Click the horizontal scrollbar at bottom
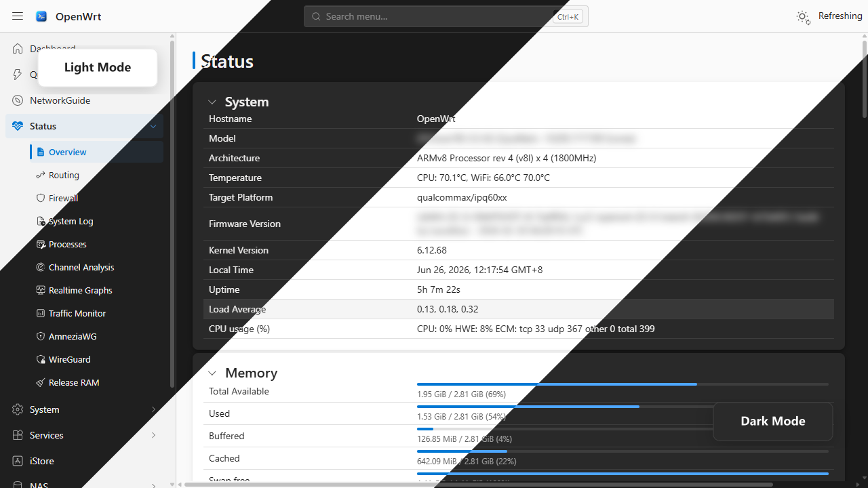 (x=479, y=485)
